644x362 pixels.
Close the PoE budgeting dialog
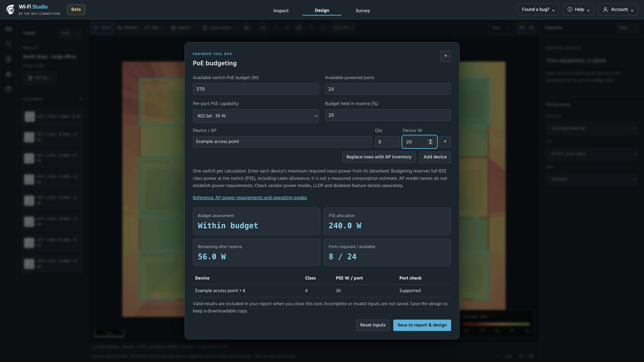coord(445,56)
